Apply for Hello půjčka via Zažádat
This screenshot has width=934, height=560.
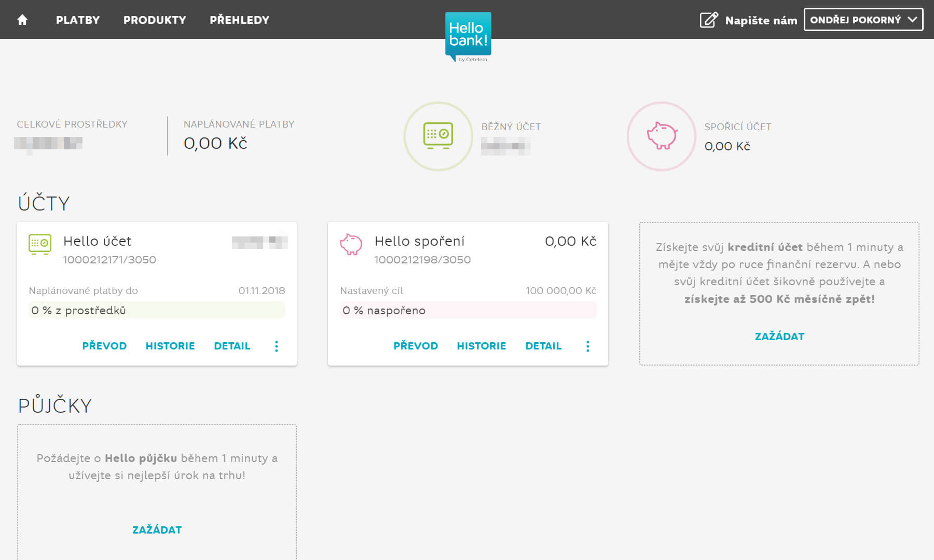157,530
